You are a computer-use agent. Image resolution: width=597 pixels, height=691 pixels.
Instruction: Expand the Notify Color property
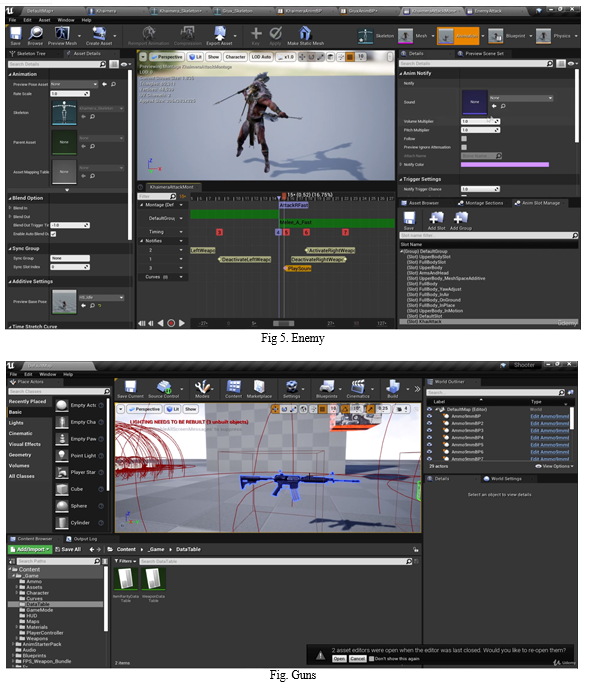[400, 164]
